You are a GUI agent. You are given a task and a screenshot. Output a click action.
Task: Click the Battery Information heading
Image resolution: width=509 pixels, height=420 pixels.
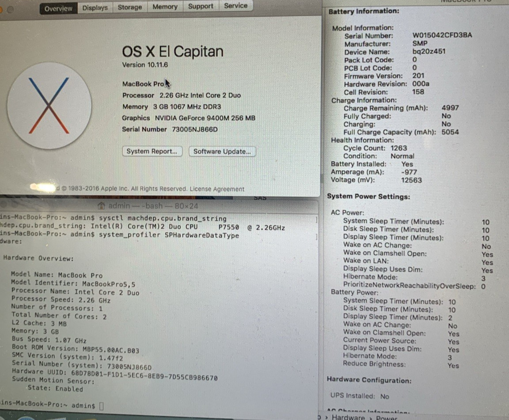(x=364, y=11)
